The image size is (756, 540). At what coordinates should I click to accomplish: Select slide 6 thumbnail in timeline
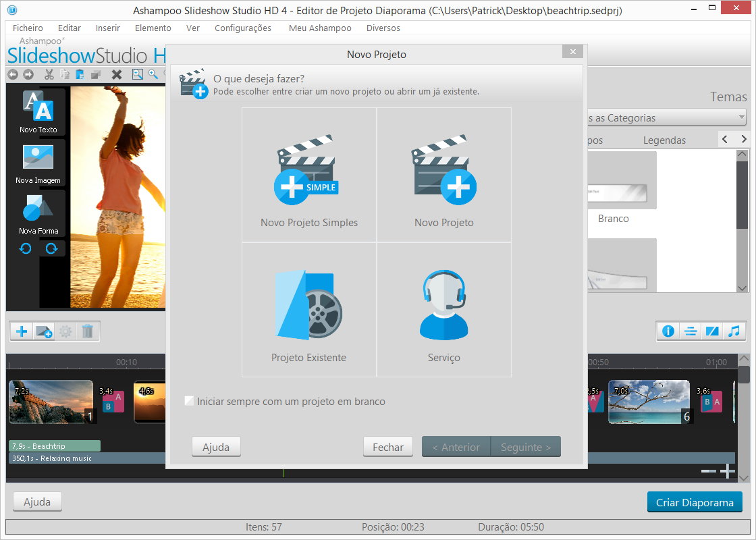pos(648,402)
